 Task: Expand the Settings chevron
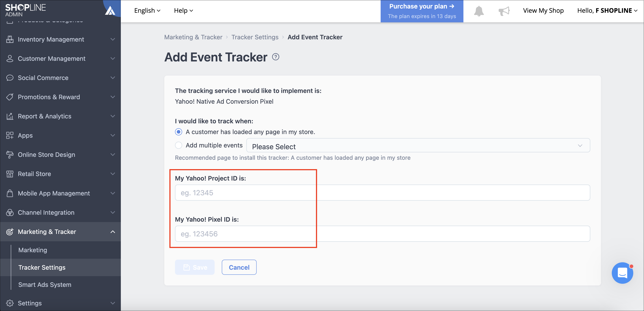tap(113, 303)
